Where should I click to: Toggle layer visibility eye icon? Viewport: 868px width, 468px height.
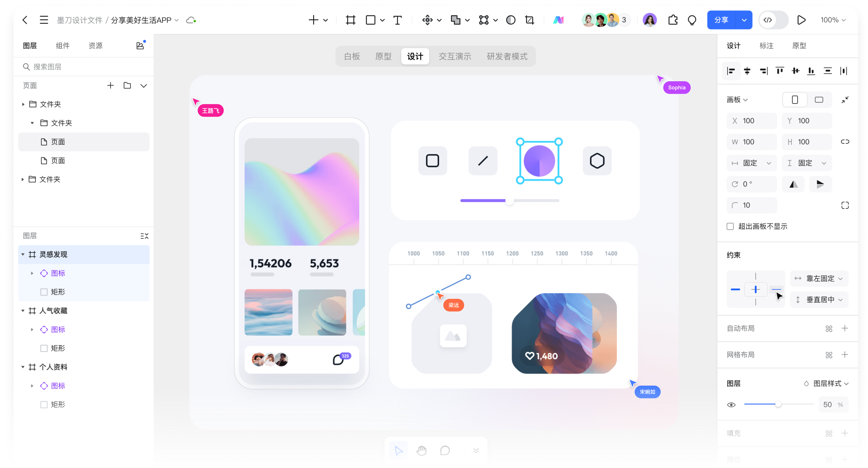[731, 405]
